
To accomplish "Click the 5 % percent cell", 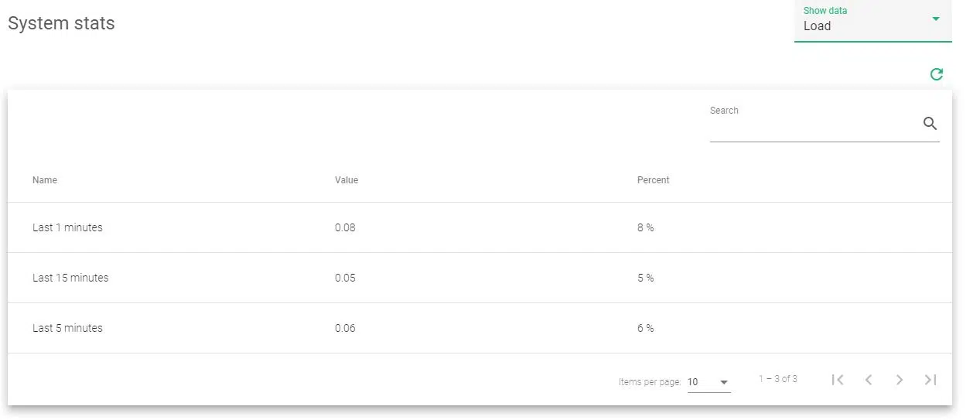I will pyautogui.click(x=645, y=278).
